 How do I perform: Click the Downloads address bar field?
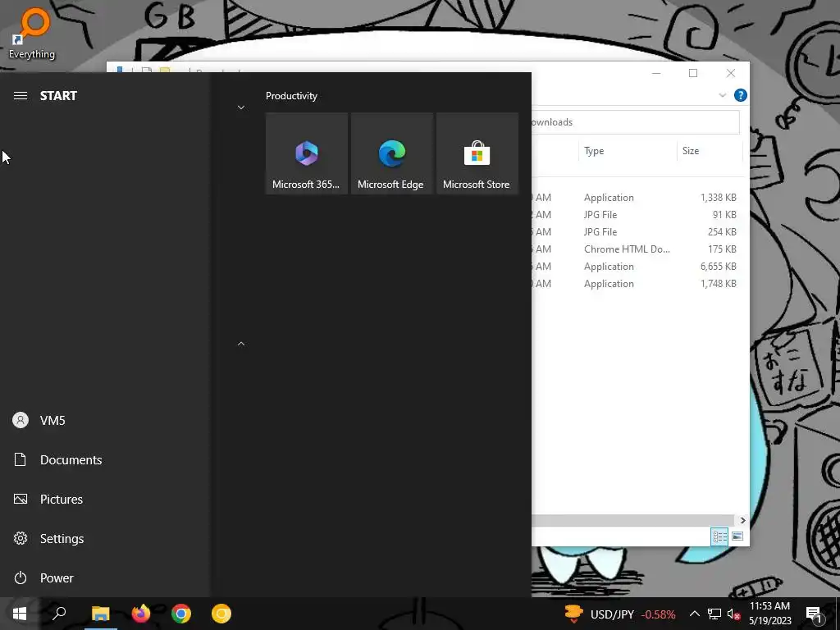[x=636, y=122]
